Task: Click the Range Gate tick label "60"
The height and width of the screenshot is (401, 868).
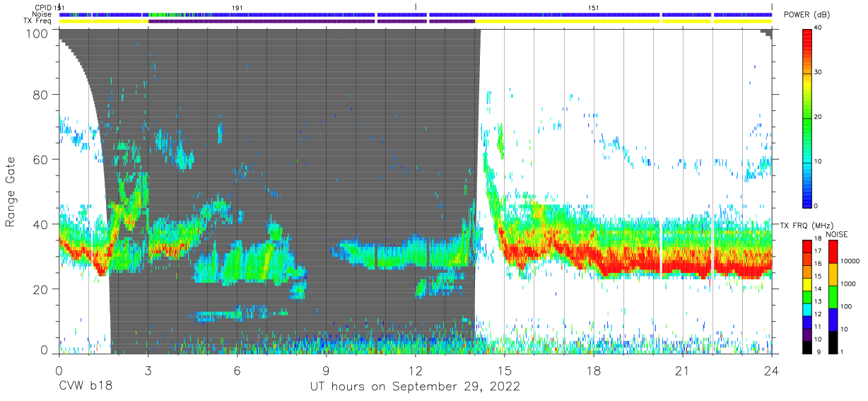Action: (x=40, y=159)
